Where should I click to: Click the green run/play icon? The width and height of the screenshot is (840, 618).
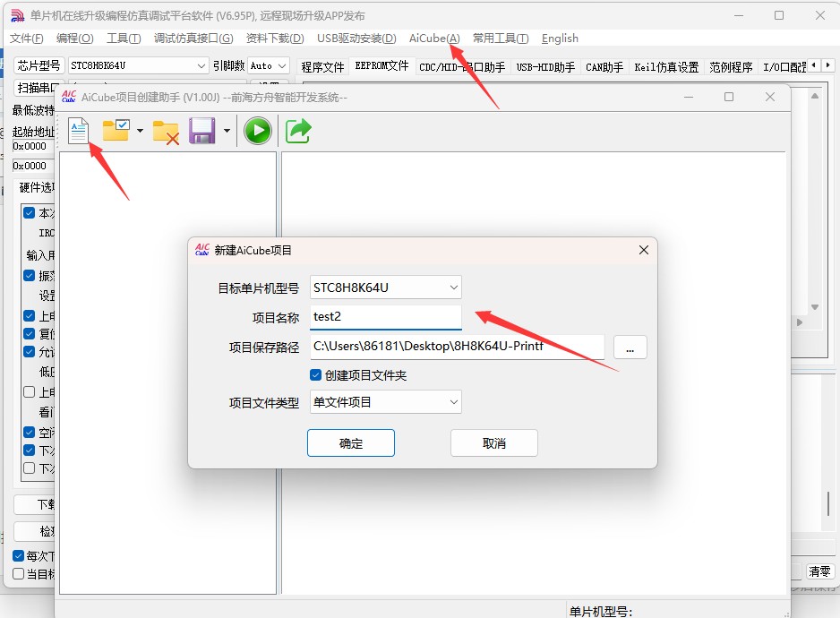[x=258, y=131]
